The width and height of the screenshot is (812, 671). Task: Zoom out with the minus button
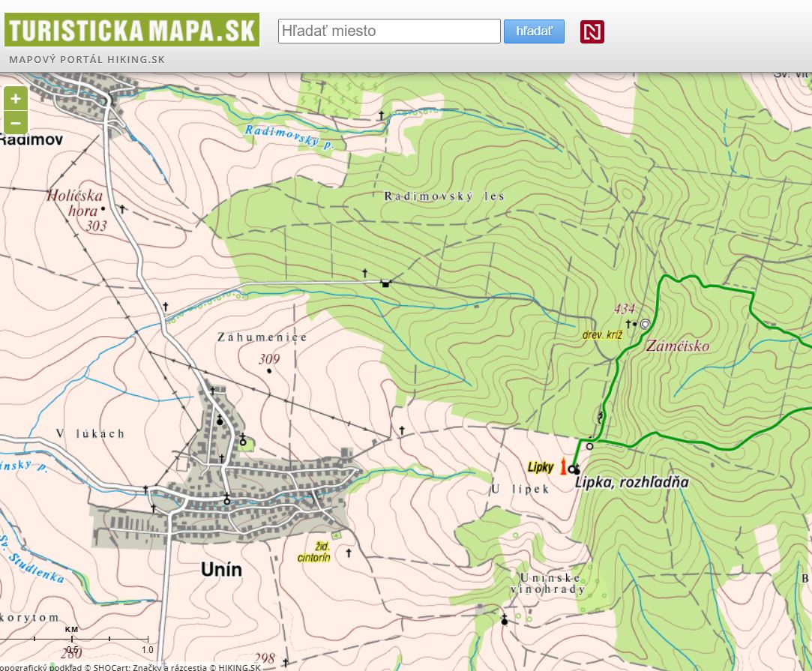pos(16,123)
